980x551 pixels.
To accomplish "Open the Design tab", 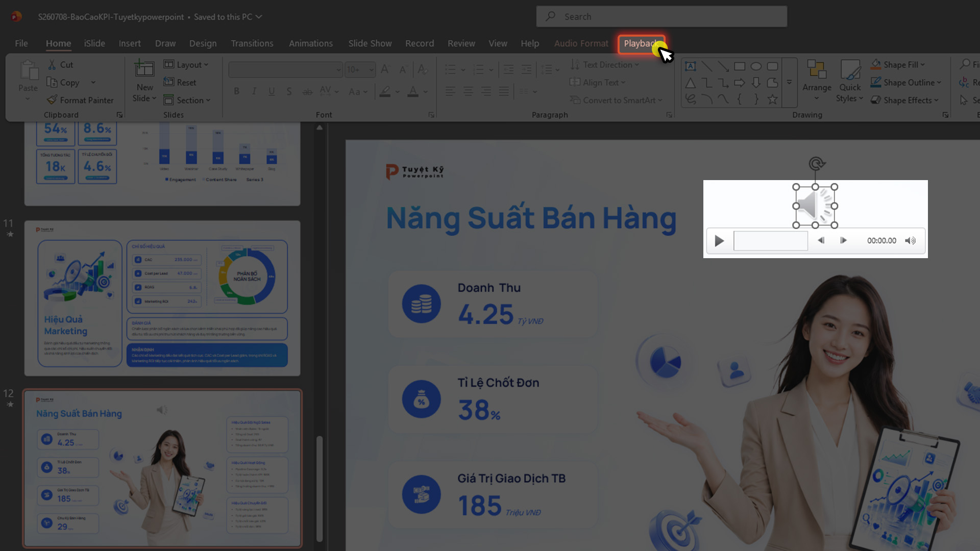I will (203, 44).
